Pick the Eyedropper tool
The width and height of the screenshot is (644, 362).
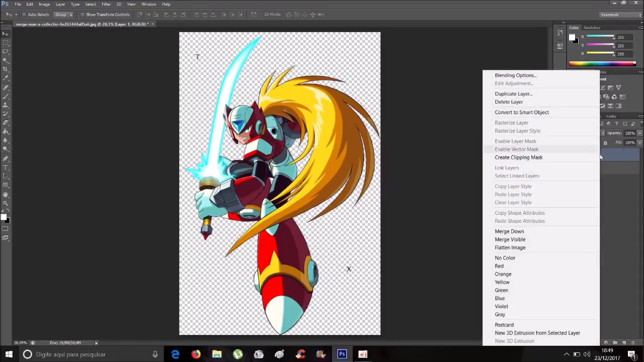pos(6,78)
